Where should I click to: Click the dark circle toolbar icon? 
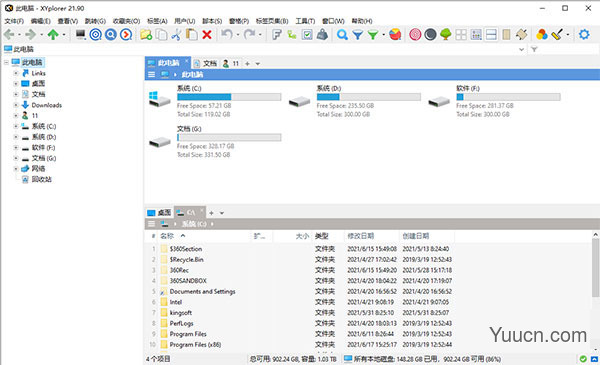pos(430,35)
